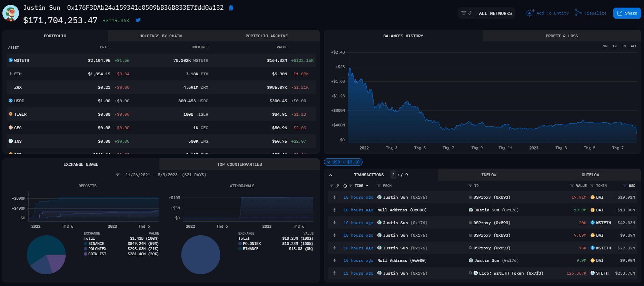Click the link icon in transactions header
The height and width of the screenshot is (286, 644).
point(337,186)
